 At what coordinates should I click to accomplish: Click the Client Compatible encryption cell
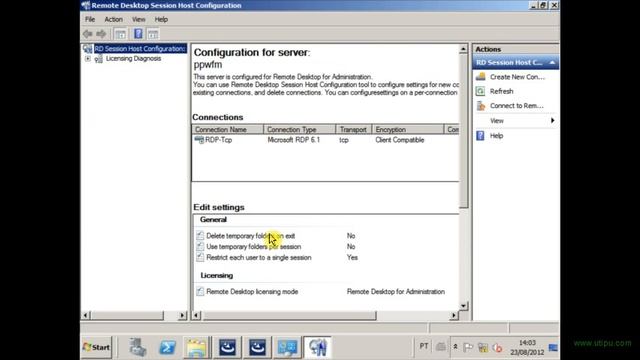(x=400, y=140)
